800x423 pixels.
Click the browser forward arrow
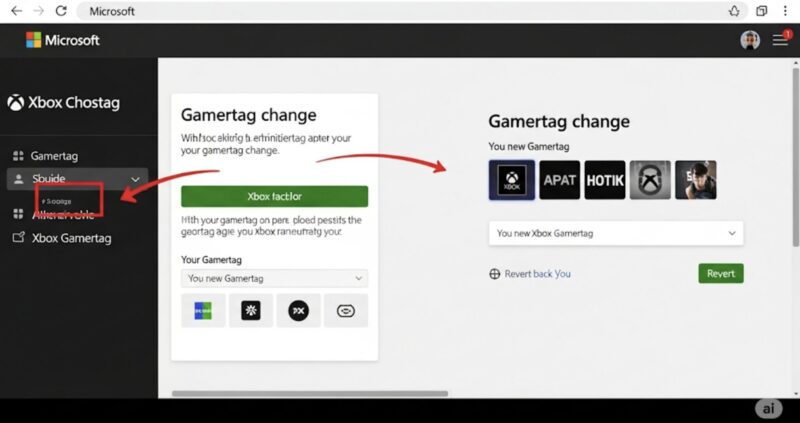point(38,11)
